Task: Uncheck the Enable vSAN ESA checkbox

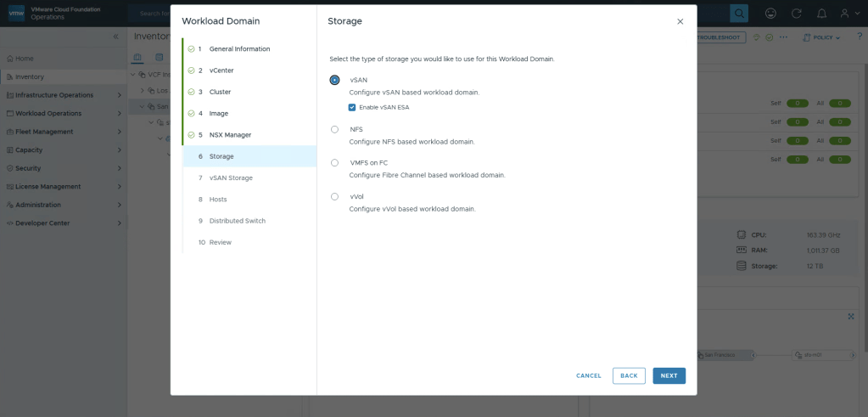Action: [x=352, y=107]
